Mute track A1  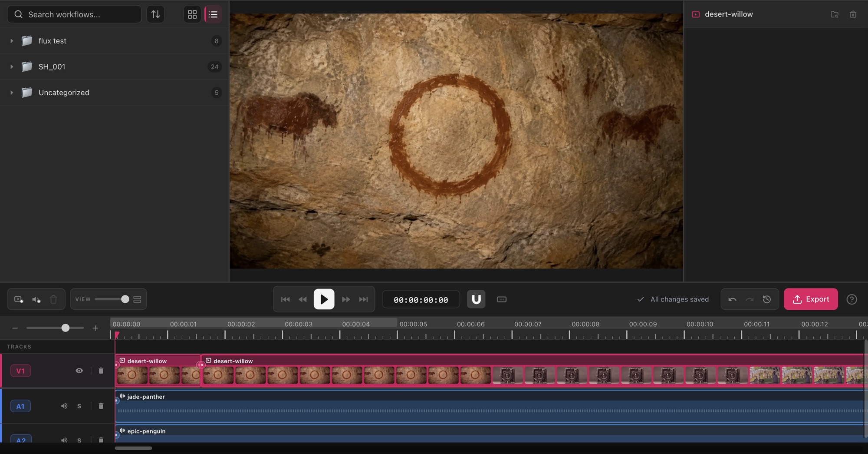[x=64, y=406]
